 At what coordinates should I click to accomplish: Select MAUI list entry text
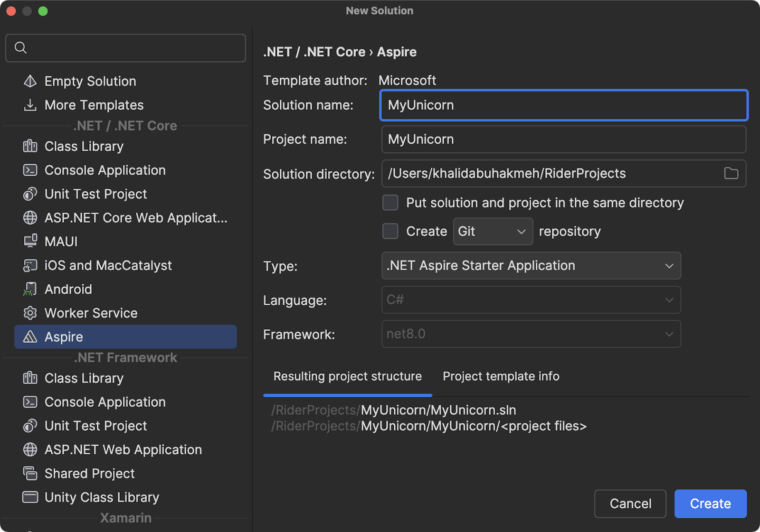point(61,242)
